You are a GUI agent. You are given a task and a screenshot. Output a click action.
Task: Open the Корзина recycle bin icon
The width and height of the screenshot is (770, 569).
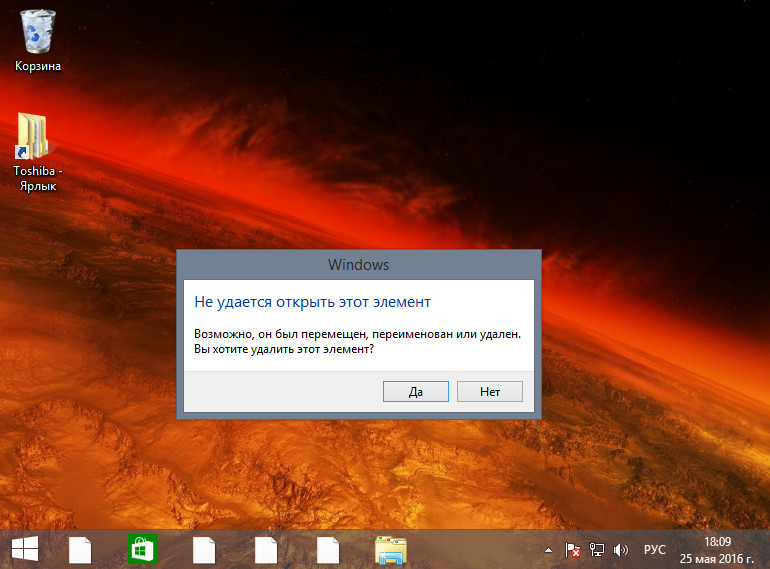(x=38, y=40)
